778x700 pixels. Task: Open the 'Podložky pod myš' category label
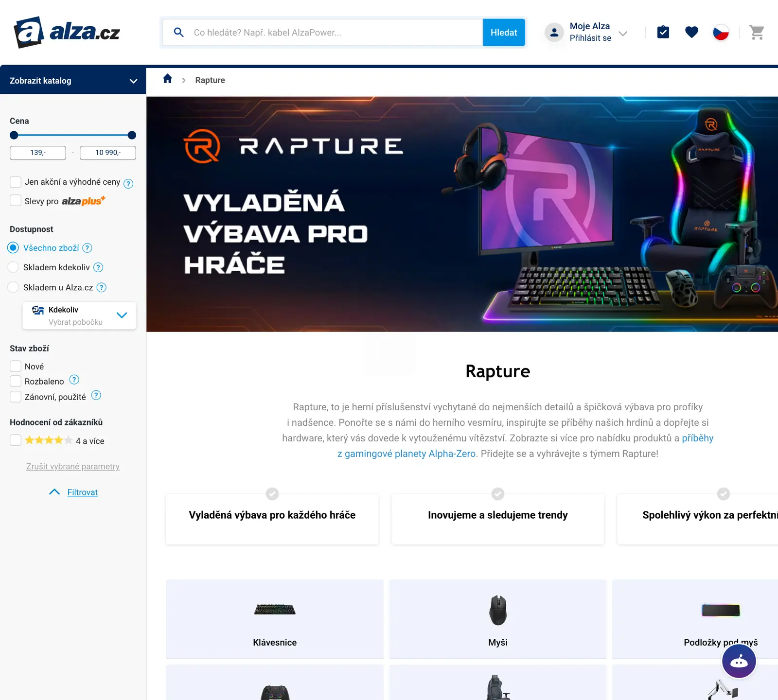point(721,642)
